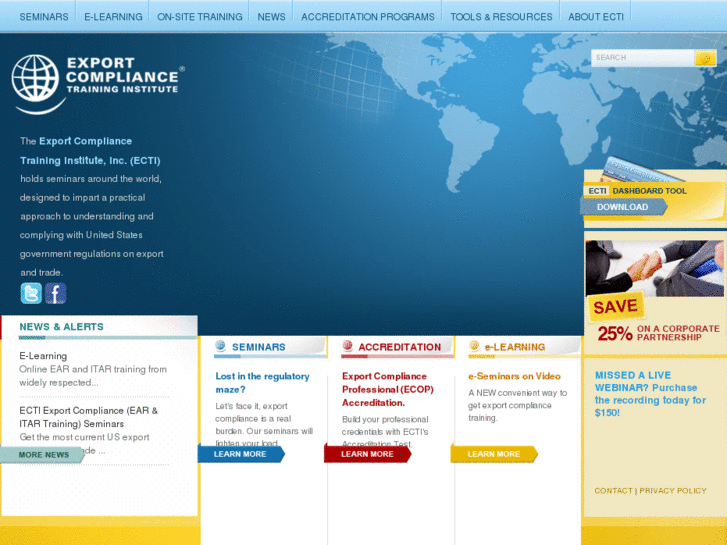Click the e-Learning section heading
Viewport: 727px width, 545px height.
coord(515,347)
